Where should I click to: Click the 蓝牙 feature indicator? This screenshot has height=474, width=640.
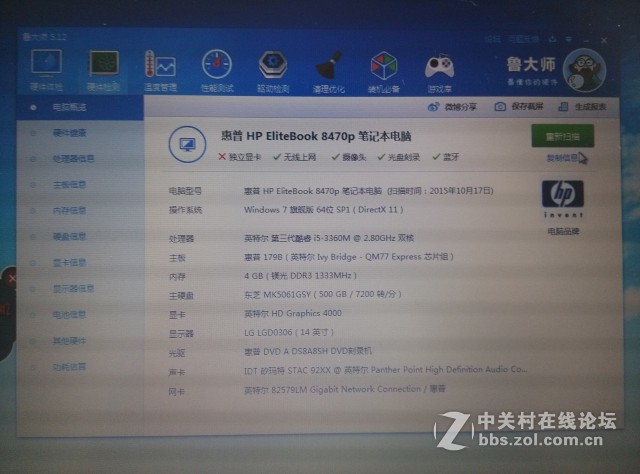coord(446,157)
